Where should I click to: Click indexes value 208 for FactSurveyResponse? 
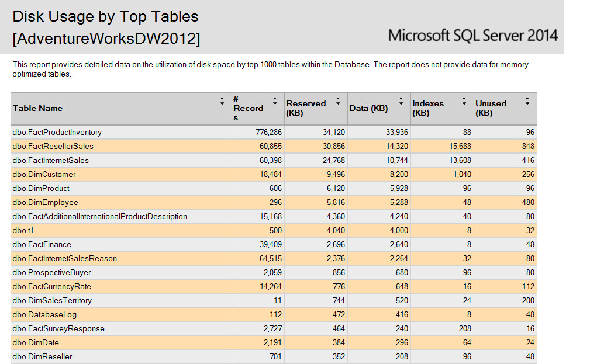tap(465, 328)
